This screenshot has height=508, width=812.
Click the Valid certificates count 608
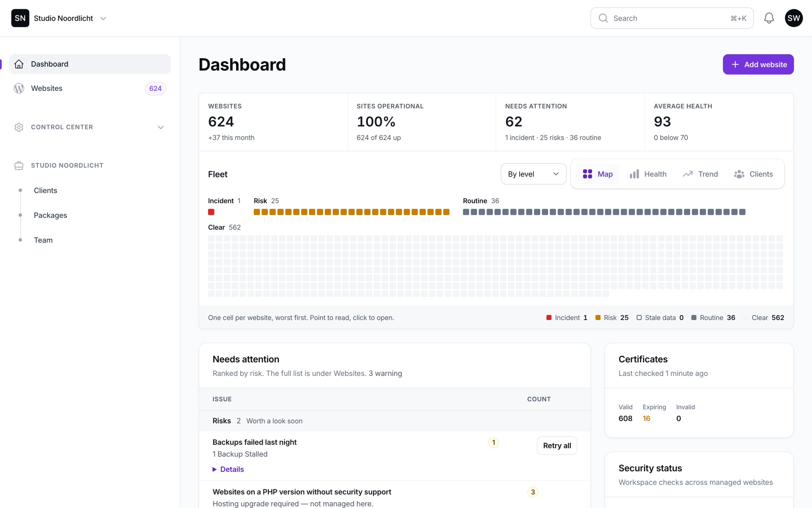pos(625,419)
